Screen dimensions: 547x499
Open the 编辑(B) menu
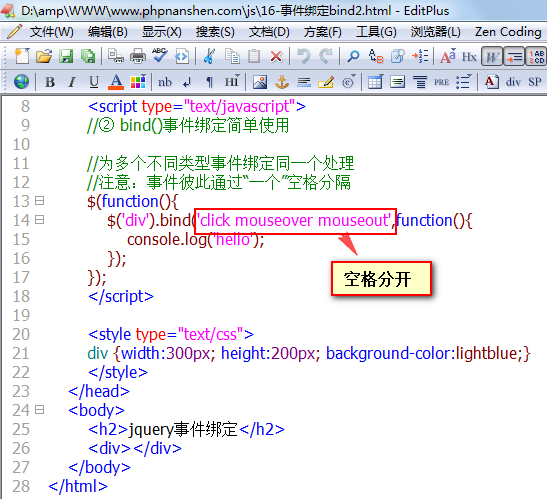pos(108,32)
